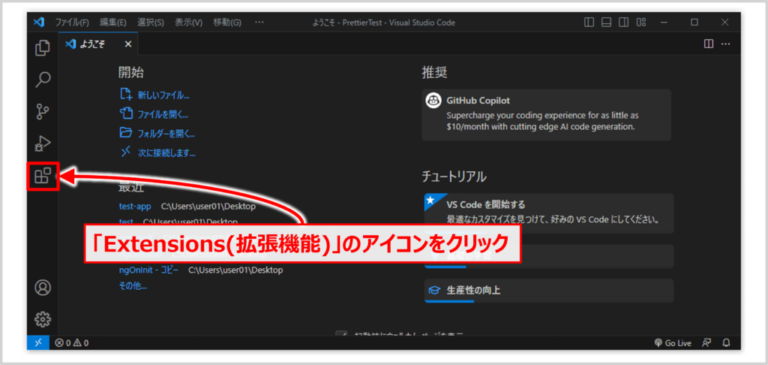
Task: Open the 表示(V) menu
Action: 189,23
